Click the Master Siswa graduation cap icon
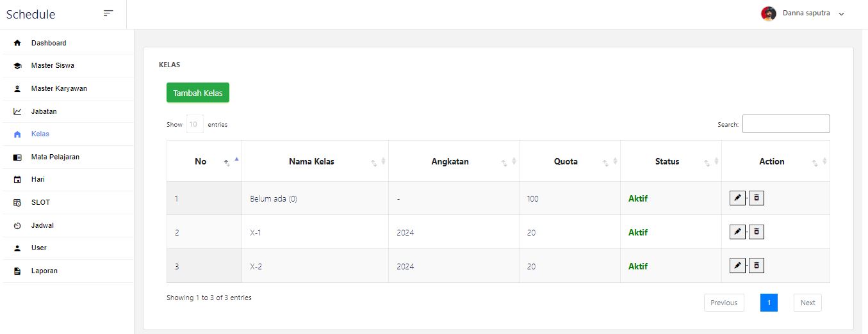Viewport: 868px width, 334px height. (x=17, y=66)
